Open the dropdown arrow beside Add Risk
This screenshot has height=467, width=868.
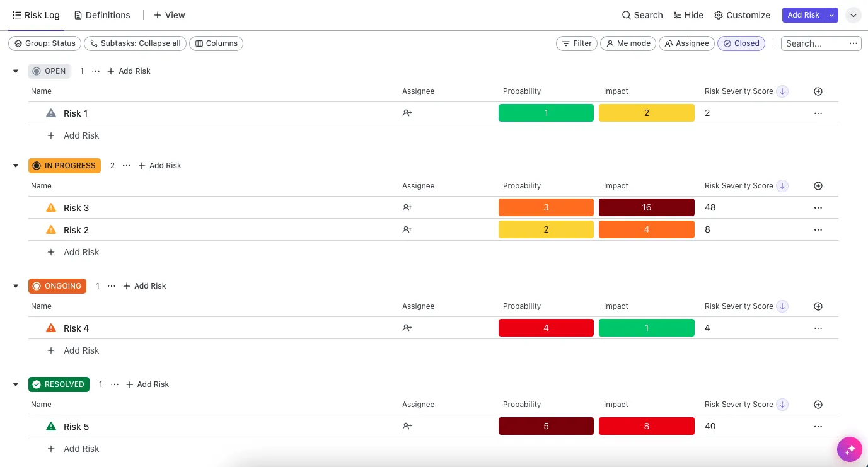832,15
